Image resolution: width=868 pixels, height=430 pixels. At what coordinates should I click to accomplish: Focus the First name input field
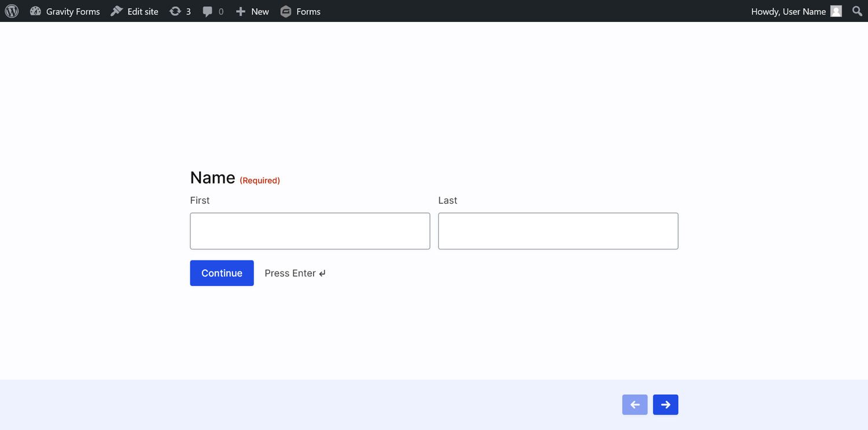[310, 231]
